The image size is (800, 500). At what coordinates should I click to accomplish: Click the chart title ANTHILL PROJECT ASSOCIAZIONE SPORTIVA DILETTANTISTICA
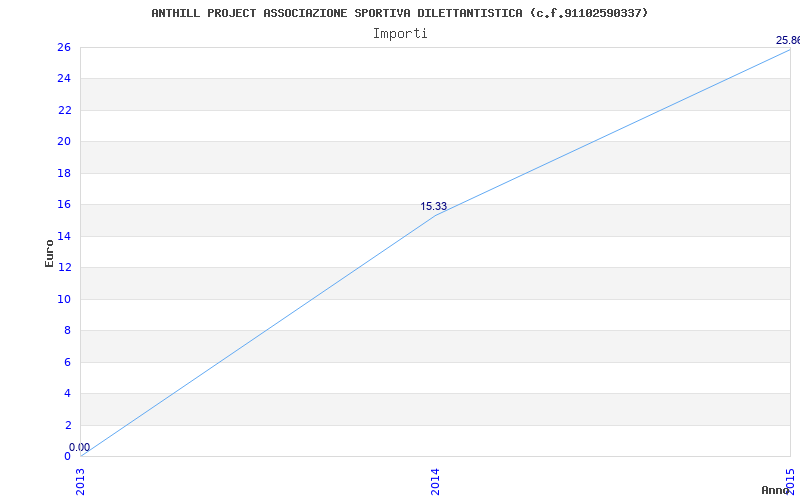pyautogui.click(x=399, y=13)
